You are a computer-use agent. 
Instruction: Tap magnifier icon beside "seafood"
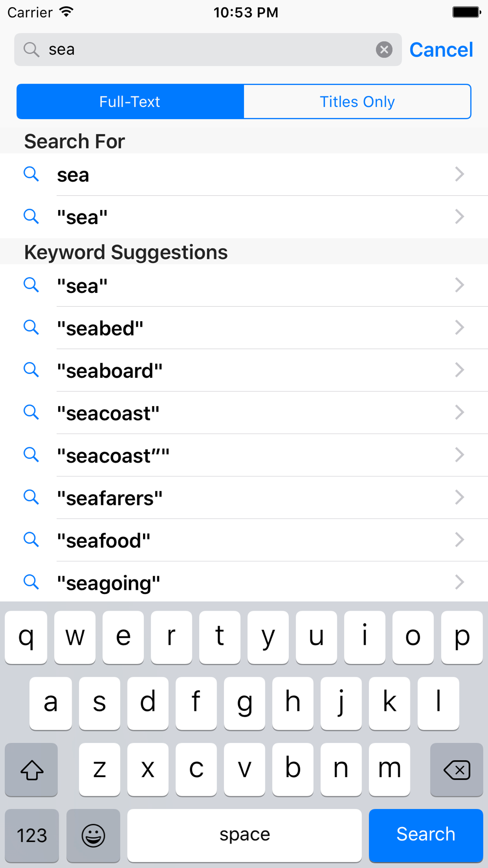tap(31, 539)
